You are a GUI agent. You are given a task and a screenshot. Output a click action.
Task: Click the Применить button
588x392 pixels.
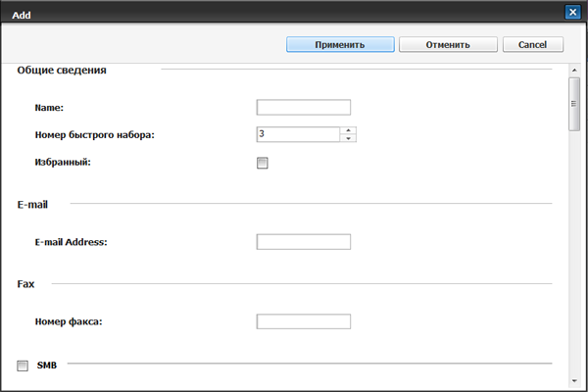[340, 44]
